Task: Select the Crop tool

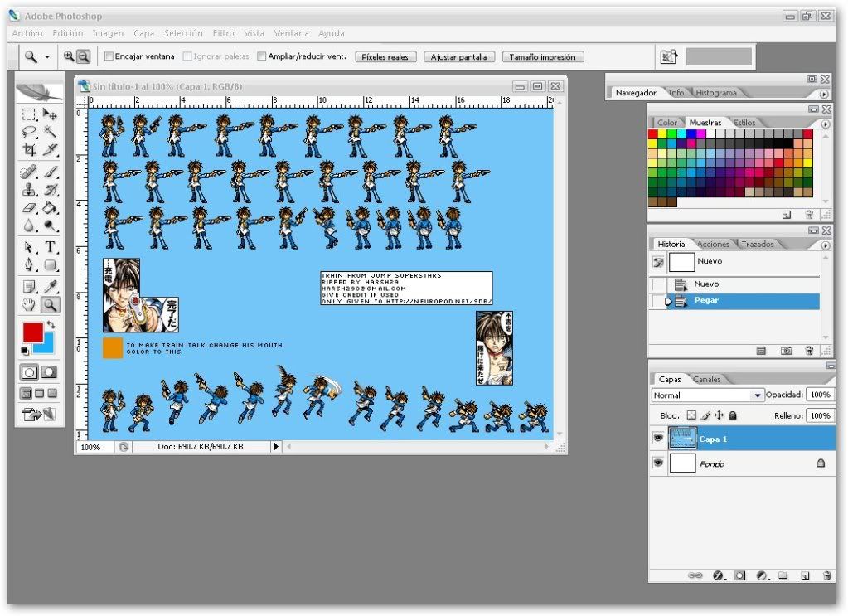Action: [x=29, y=150]
